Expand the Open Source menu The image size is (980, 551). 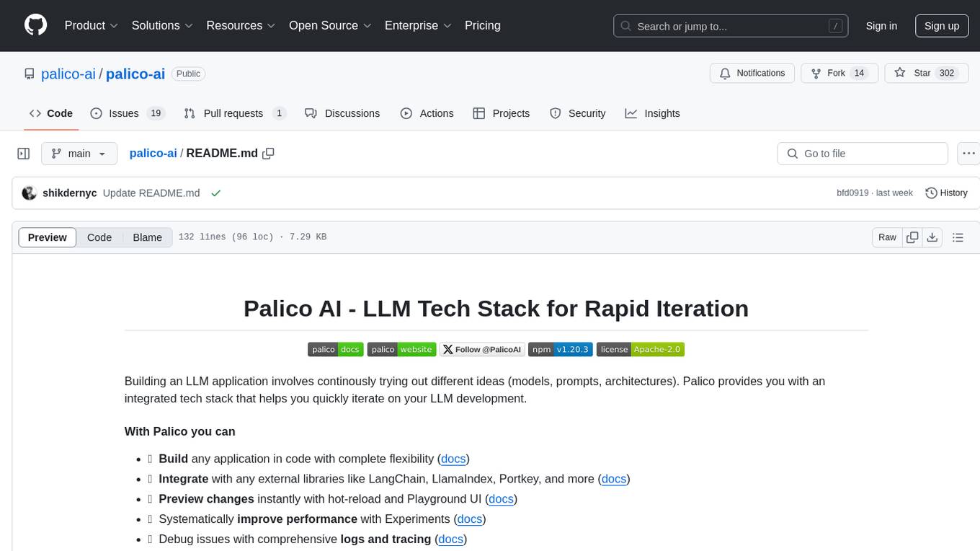pyautogui.click(x=330, y=25)
